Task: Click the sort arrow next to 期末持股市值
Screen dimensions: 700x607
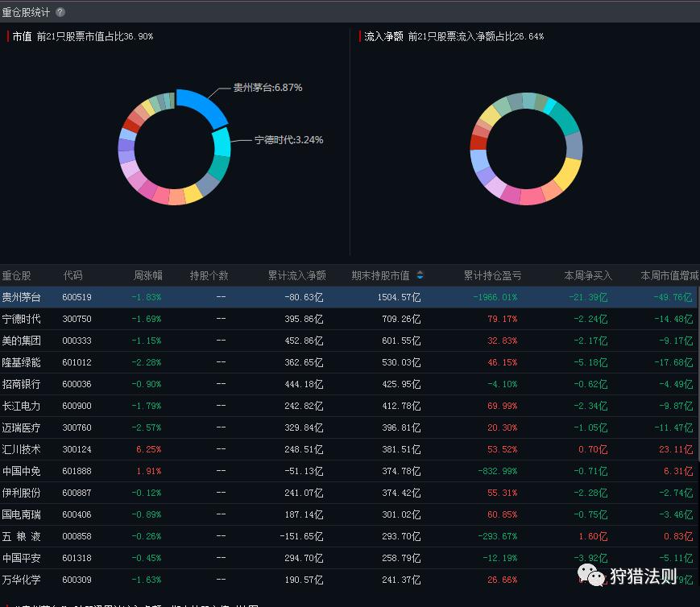Action: [x=420, y=275]
